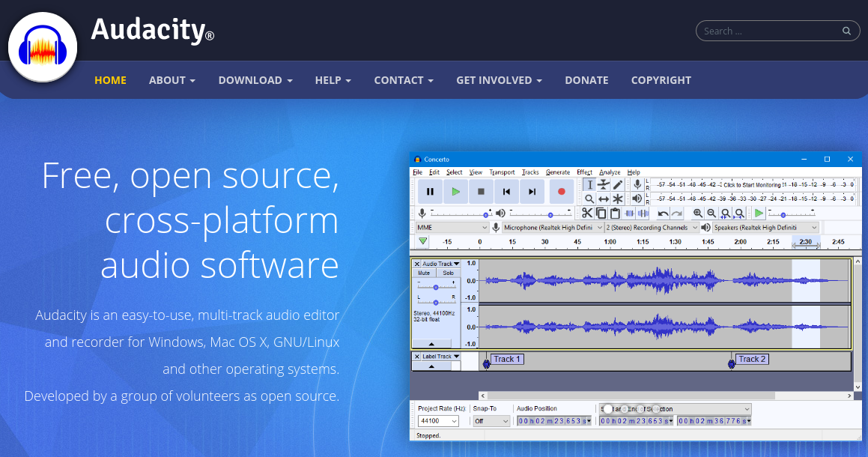
Task: Open the Recording Channels dropdown
Action: click(x=652, y=228)
